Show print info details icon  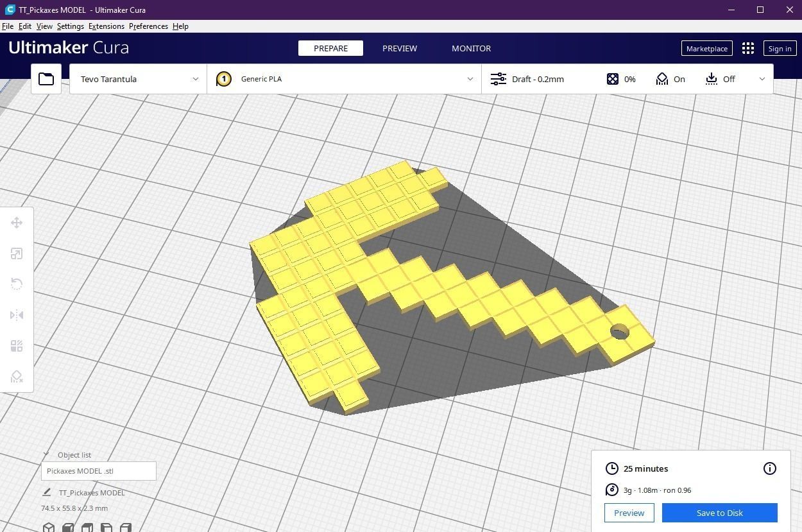(770, 468)
